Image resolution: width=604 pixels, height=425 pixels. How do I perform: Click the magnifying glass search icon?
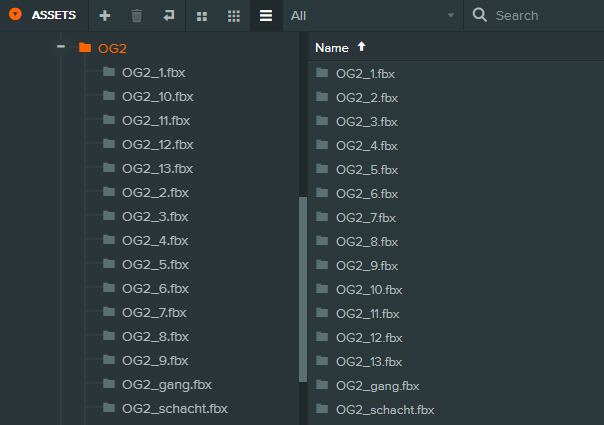[479, 16]
